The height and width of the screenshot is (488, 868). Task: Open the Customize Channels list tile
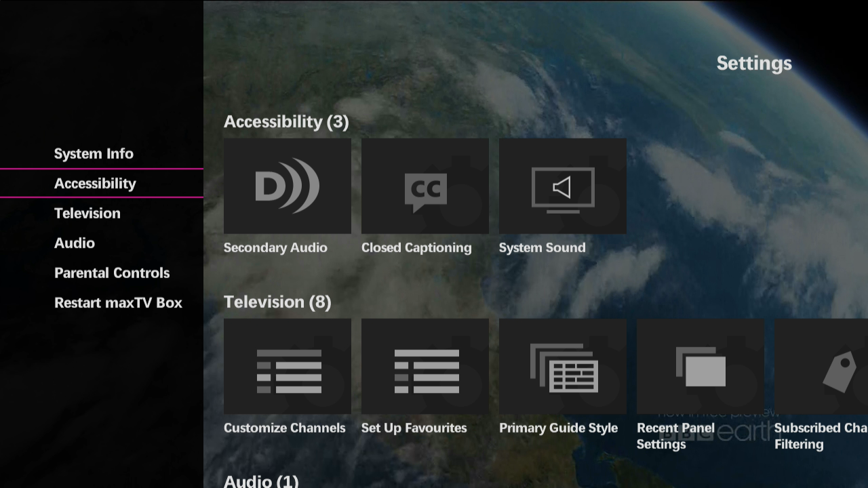[x=288, y=367]
